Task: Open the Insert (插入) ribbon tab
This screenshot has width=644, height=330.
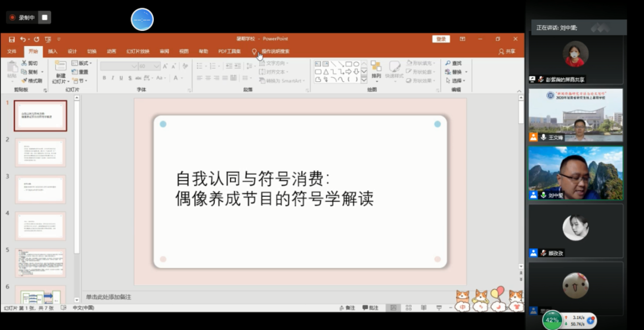Action: click(x=53, y=51)
